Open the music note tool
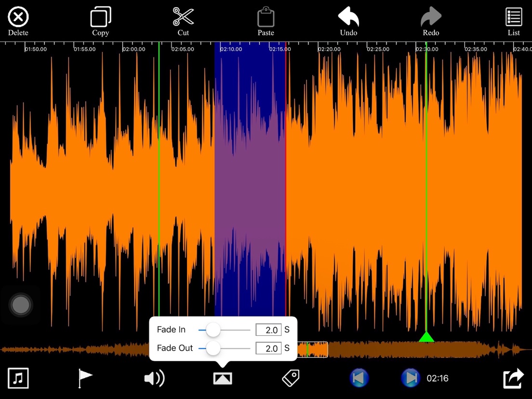The width and height of the screenshot is (532, 399). pos(18,378)
